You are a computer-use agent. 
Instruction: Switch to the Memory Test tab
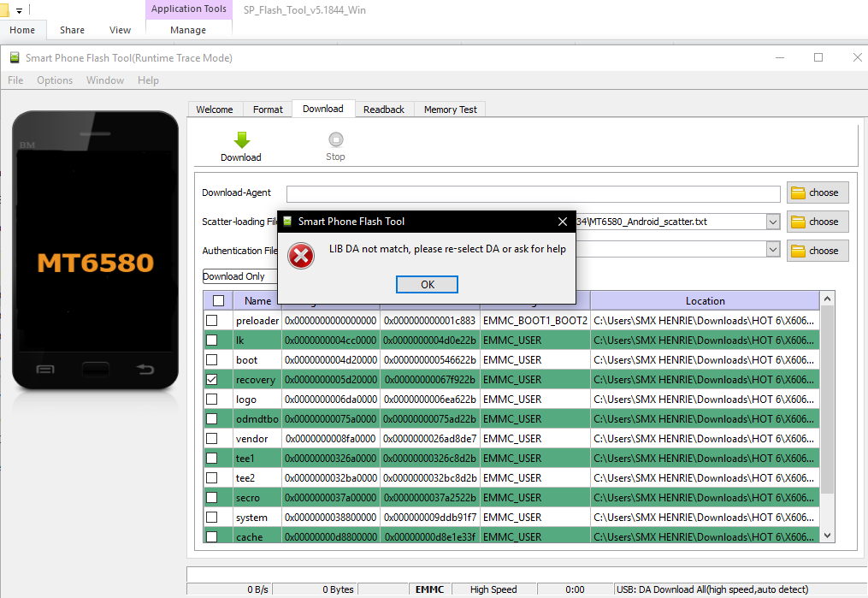[x=450, y=110]
